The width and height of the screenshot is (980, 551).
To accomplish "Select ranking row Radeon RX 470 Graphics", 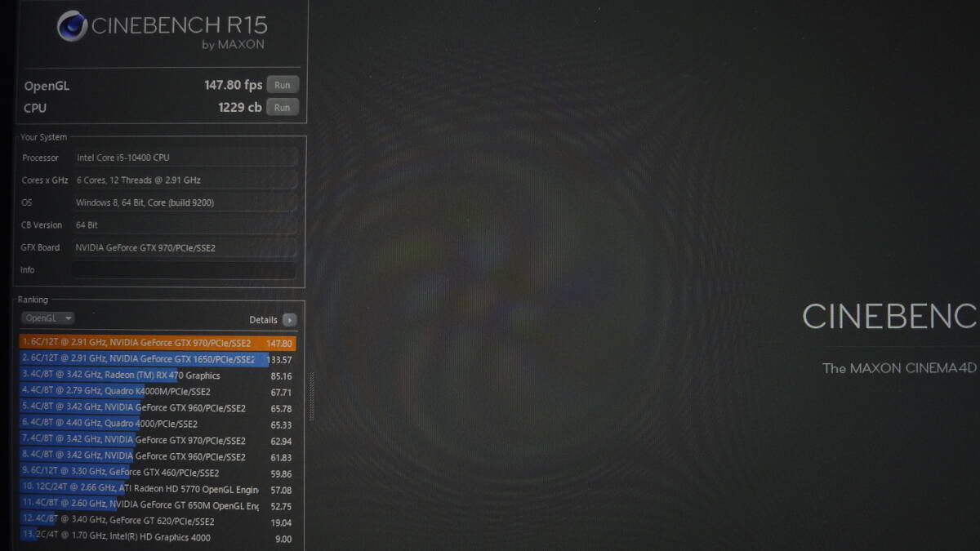I will coord(158,375).
